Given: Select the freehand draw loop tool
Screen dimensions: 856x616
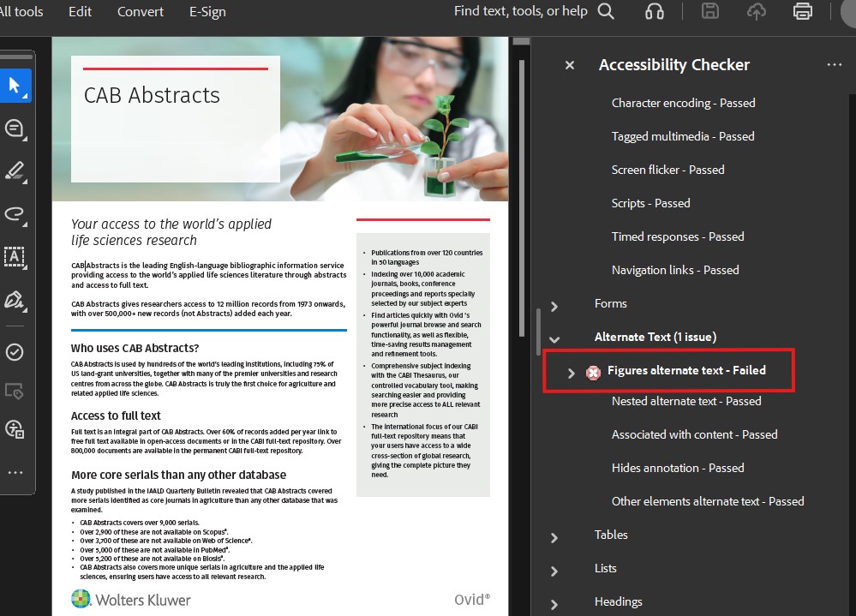Looking at the screenshot, I should point(15,213).
